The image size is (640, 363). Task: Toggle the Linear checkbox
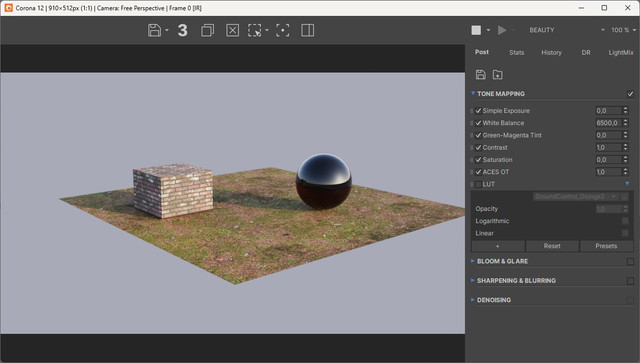tap(625, 233)
